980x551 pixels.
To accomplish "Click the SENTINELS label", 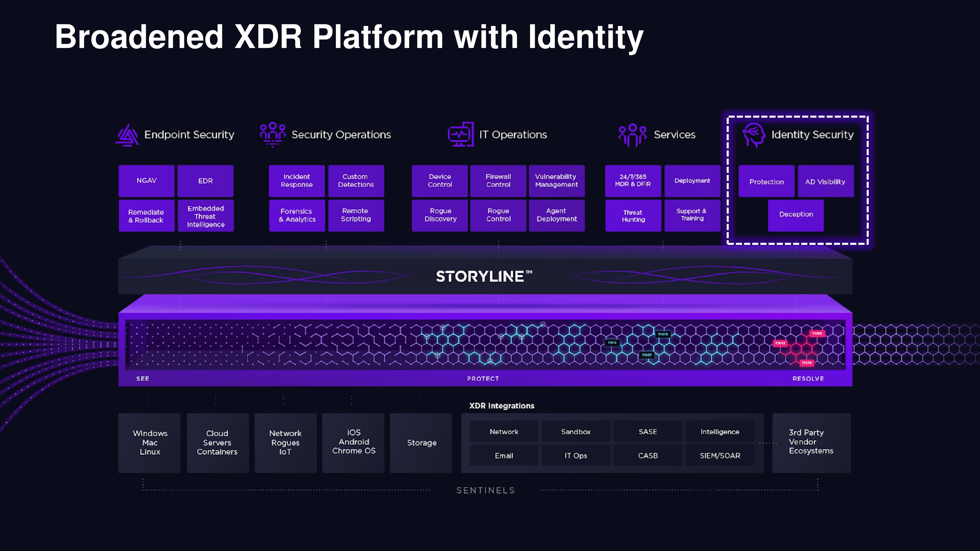I will 485,491.
